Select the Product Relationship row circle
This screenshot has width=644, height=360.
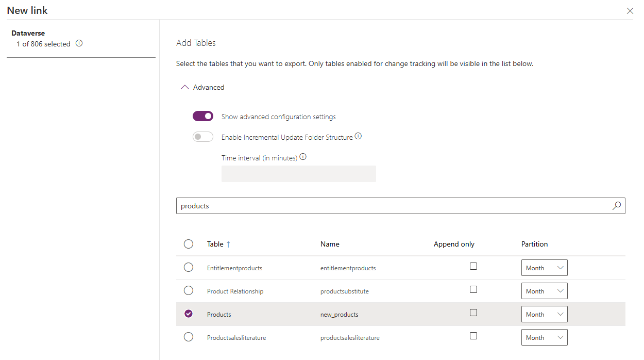coord(189,290)
